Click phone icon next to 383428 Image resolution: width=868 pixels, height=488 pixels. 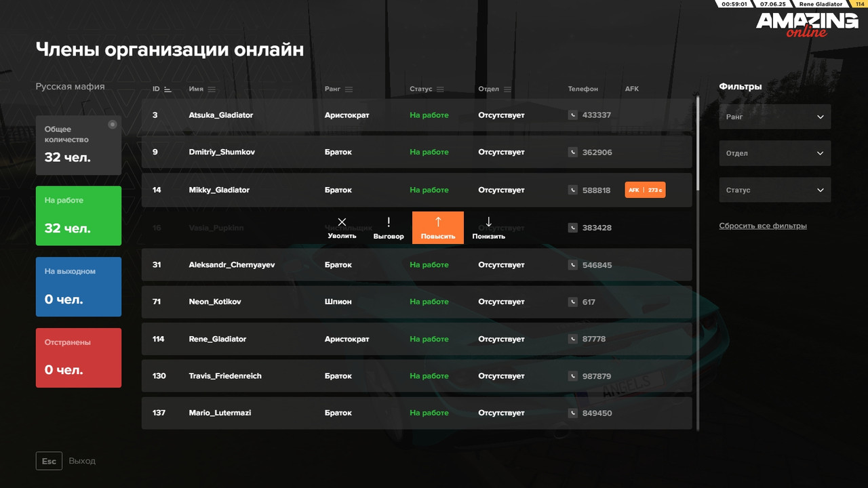point(573,228)
